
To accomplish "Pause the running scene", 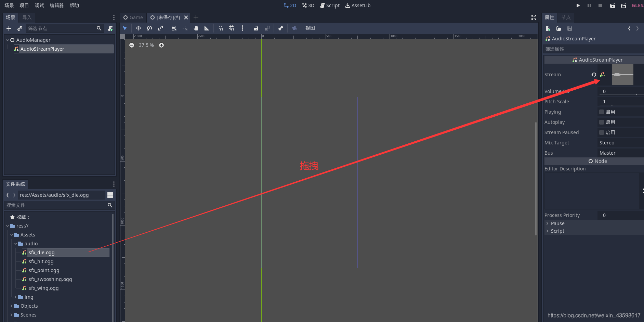I will [589, 5].
